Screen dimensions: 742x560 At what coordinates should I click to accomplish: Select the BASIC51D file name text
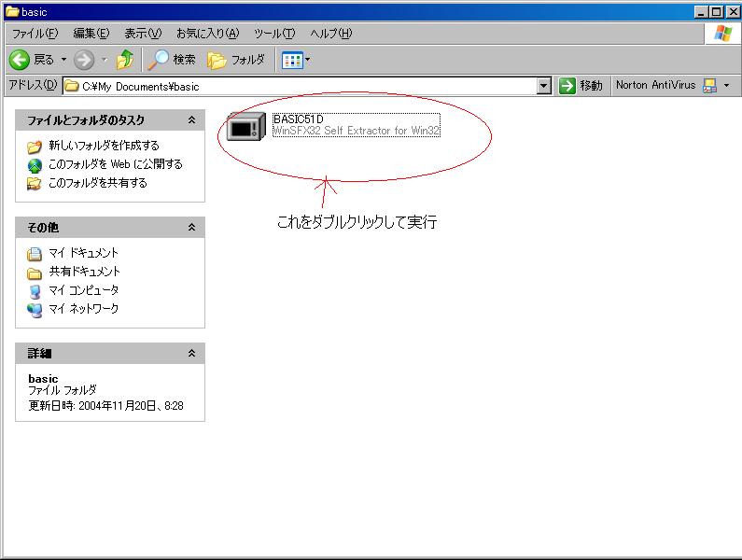coord(298,119)
